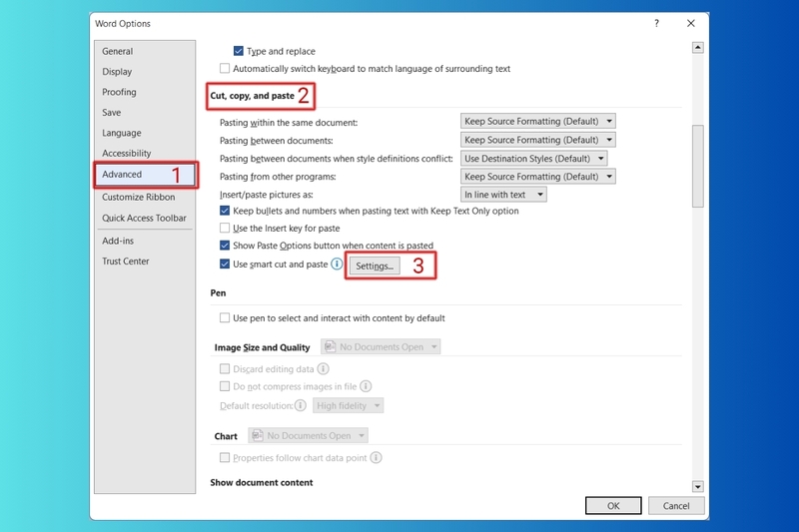799x532 pixels.
Task: Confirm with the OK button
Action: pos(613,505)
